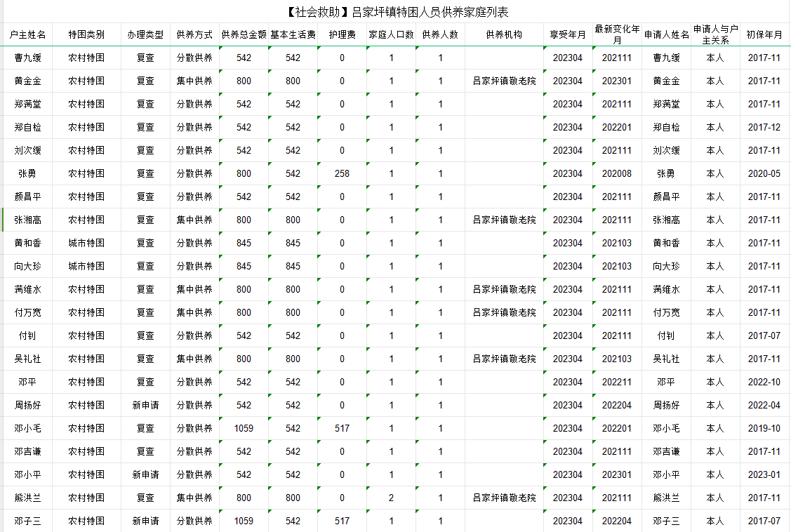Click the 初保年月 cell 2023-01
The height and width of the screenshot is (532, 791).
tap(764, 474)
